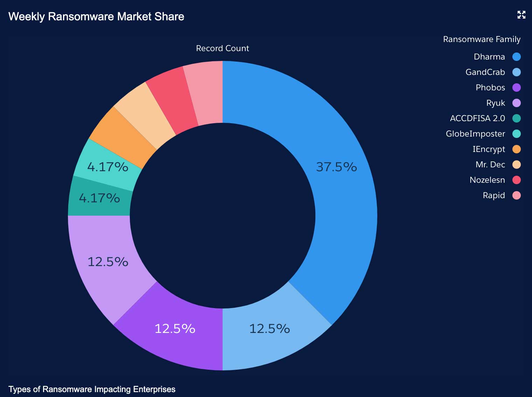This screenshot has height=397, width=532.
Task: Click the dark teal 4.17% slice
Action: (x=100, y=199)
